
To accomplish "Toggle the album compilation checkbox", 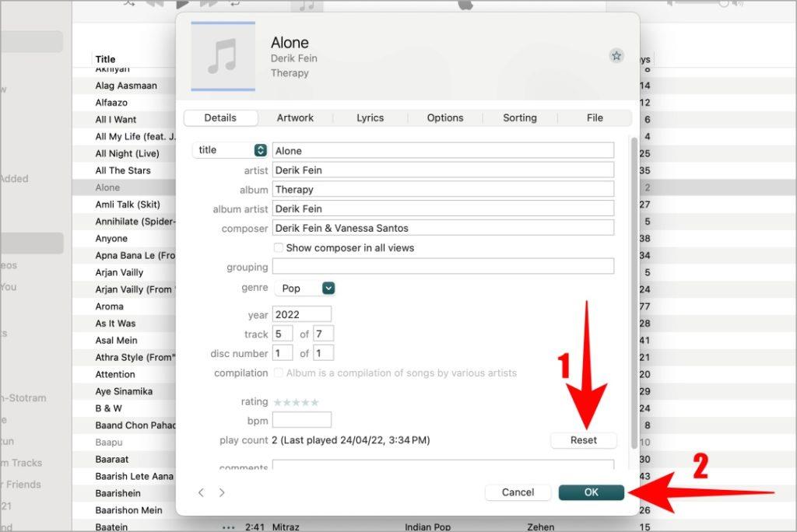I will click(x=279, y=373).
